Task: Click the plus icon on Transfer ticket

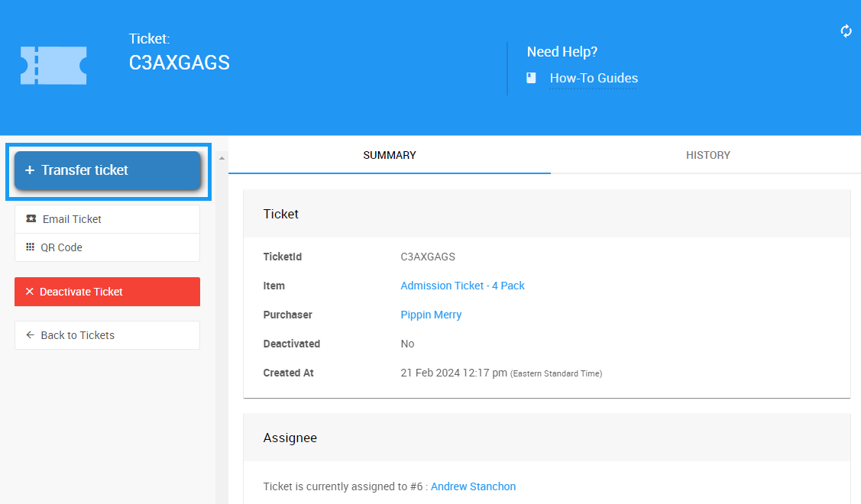Action: coord(30,170)
